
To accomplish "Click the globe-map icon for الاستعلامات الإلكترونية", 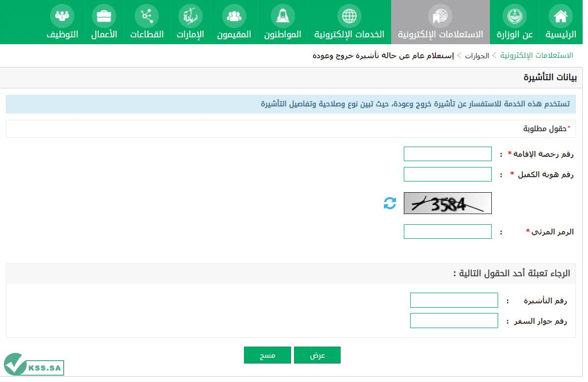I will pyautogui.click(x=440, y=16).
